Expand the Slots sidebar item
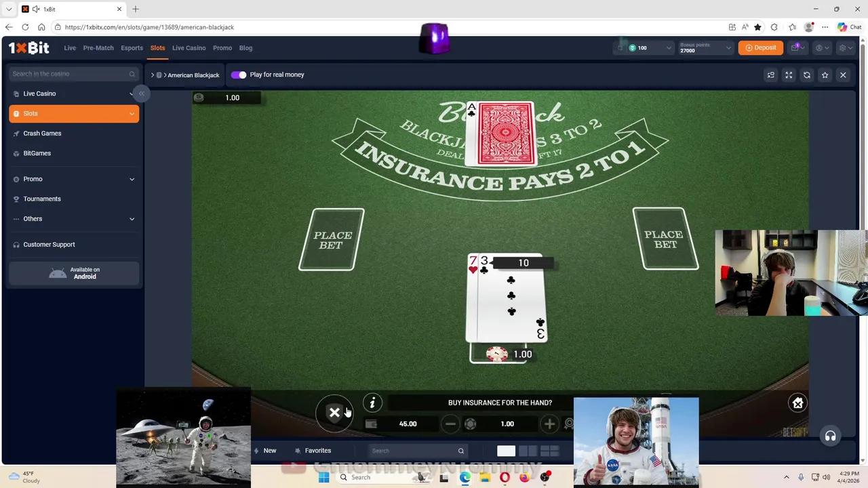The height and width of the screenshot is (488, 868). 73,113
